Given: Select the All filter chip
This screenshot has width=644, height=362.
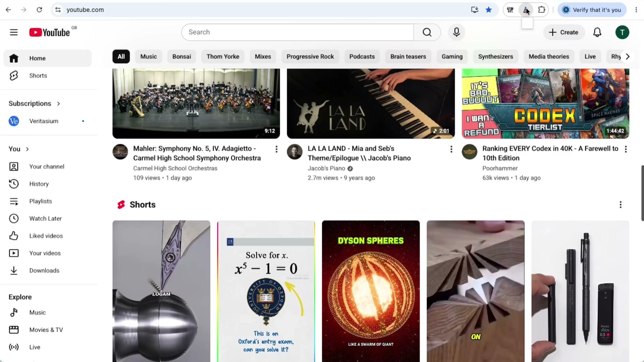Looking at the screenshot, I should tap(121, 57).
